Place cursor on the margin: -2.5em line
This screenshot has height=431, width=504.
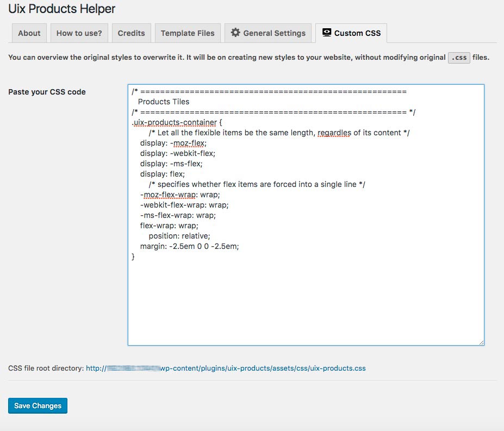pyautogui.click(x=189, y=246)
